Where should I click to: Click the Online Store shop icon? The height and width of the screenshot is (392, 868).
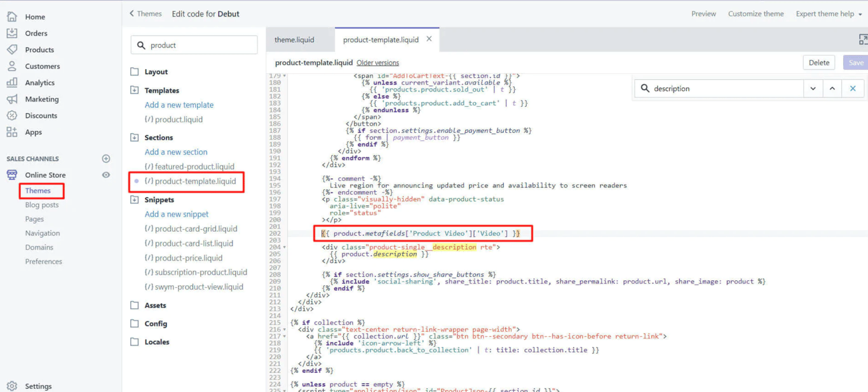[x=11, y=175]
